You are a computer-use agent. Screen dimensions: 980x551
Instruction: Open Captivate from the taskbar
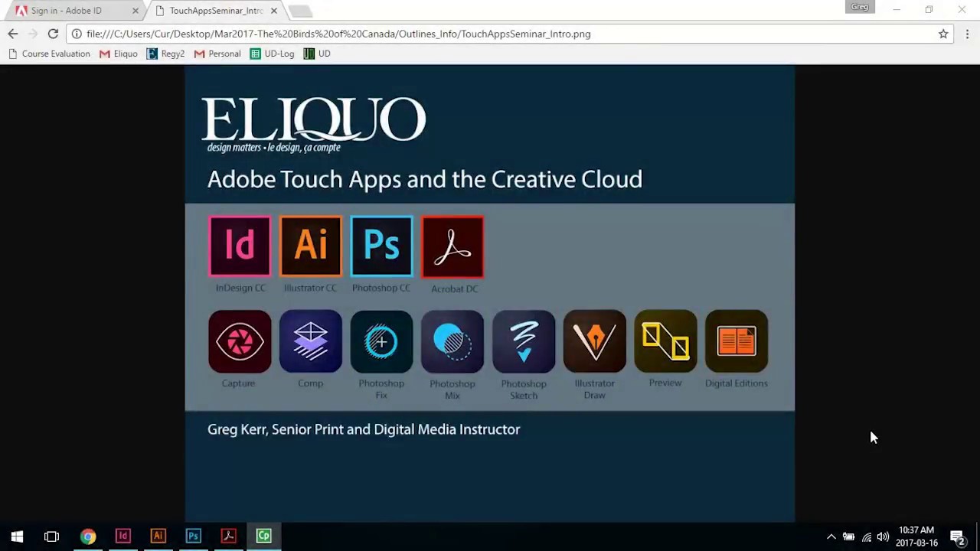[x=263, y=536]
